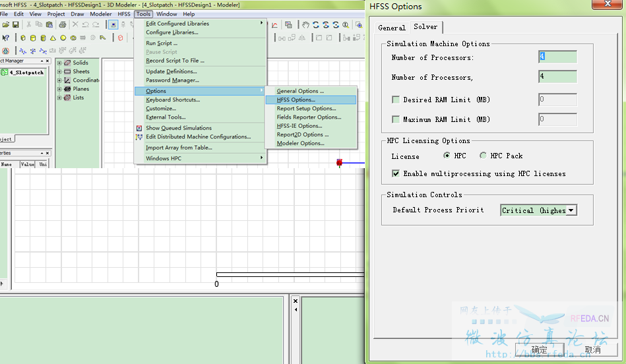
Task: Click the Desired RAM Limit value field
Action: [x=557, y=100]
